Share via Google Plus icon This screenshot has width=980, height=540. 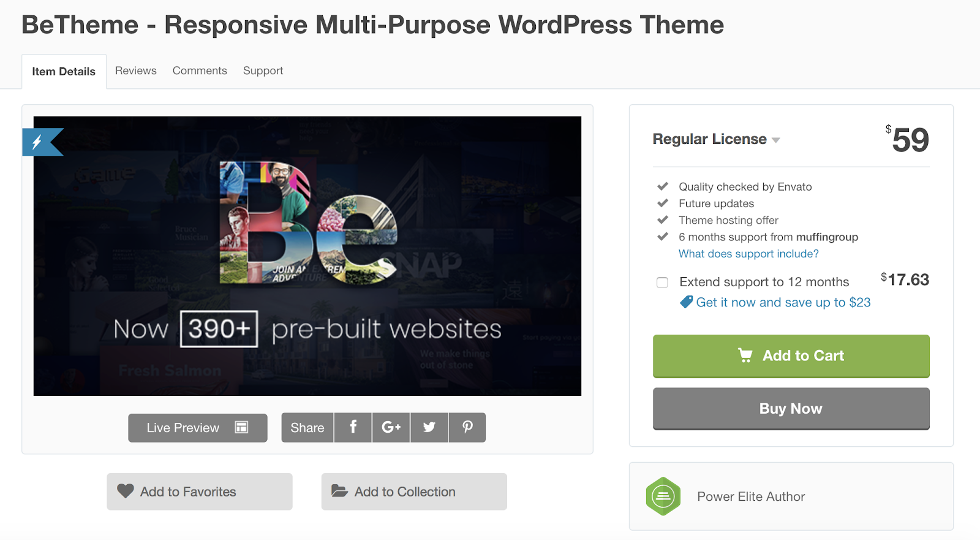pyautogui.click(x=391, y=428)
